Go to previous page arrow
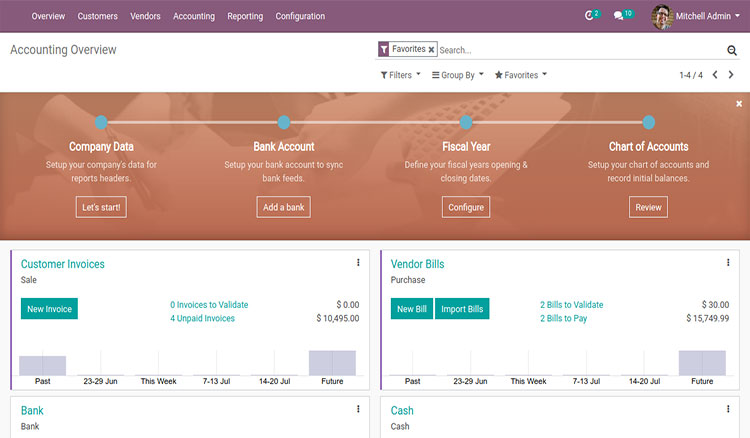 [716, 75]
